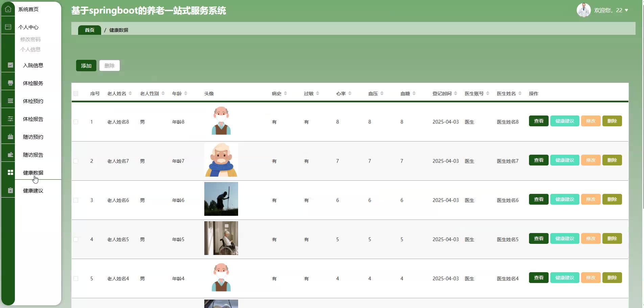Click the briefcase icon beside 随访预约

pyautogui.click(x=10, y=137)
